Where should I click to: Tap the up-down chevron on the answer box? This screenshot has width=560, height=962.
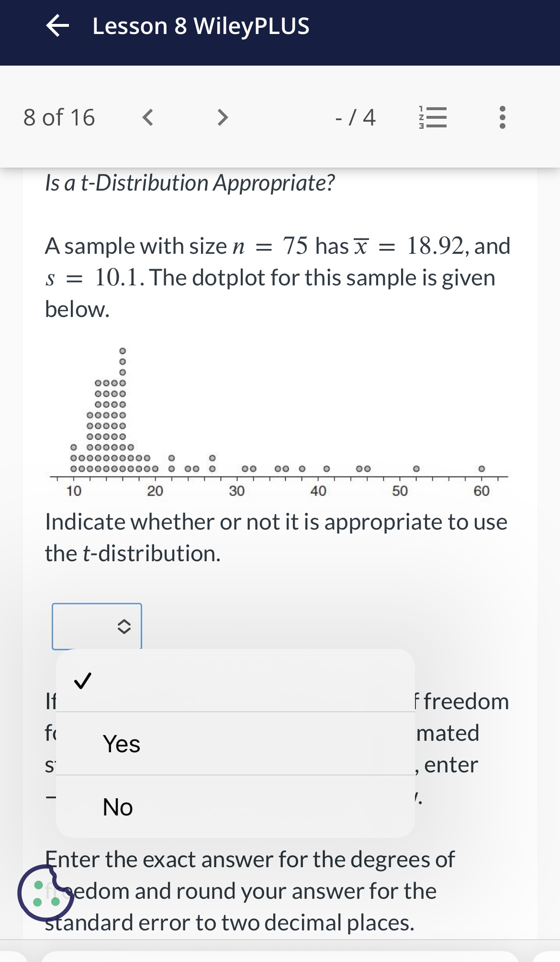click(x=124, y=626)
